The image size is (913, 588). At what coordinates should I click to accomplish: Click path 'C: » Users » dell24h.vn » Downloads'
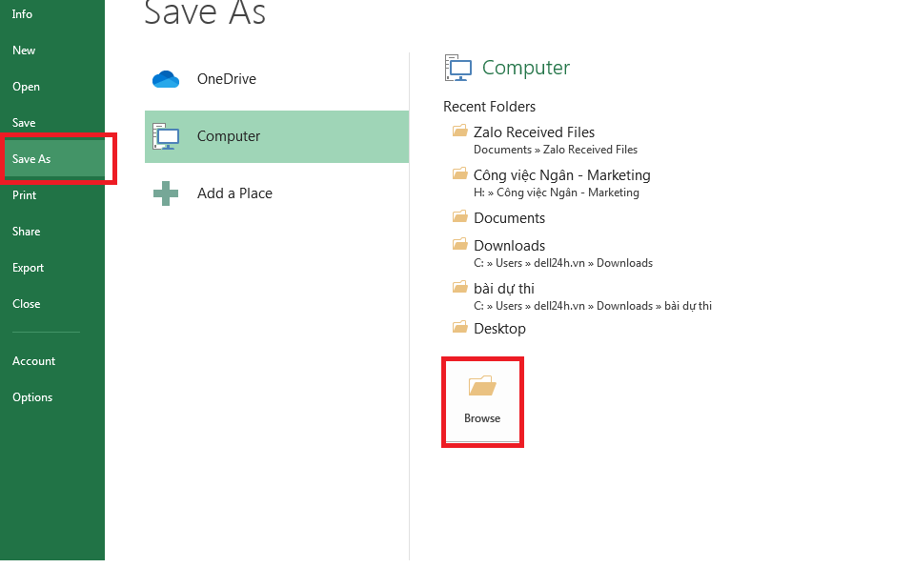pyautogui.click(x=563, y=263)
